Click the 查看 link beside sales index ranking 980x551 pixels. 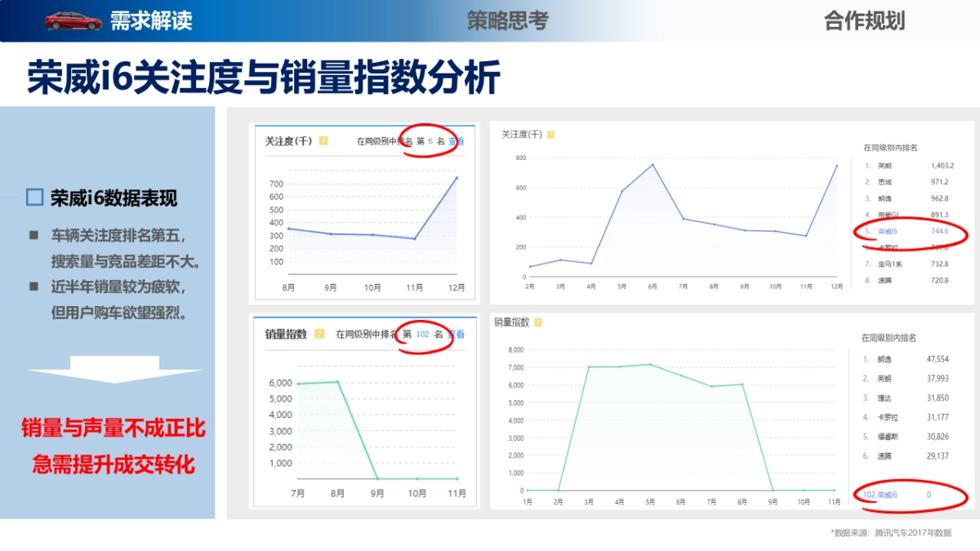coord(456,333)
